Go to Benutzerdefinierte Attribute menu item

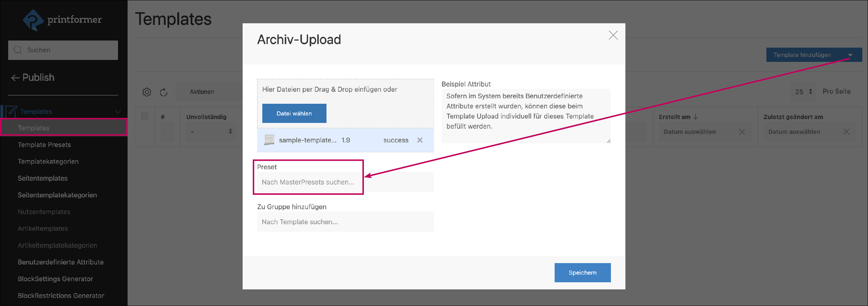click(60, 262)
